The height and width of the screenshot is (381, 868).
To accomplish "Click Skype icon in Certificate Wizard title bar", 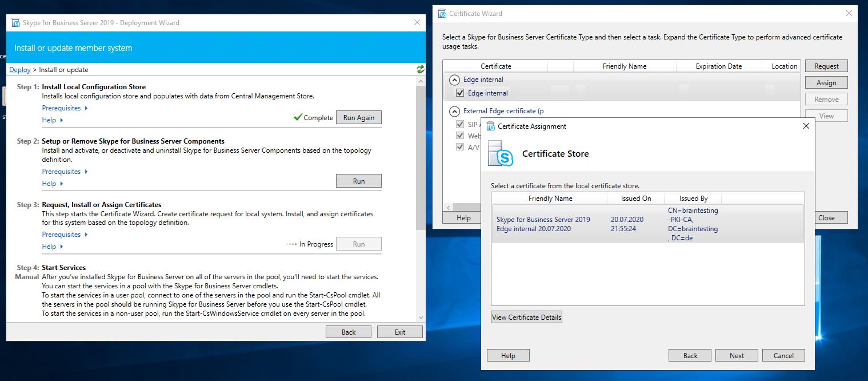I will [x=442, y=14].
